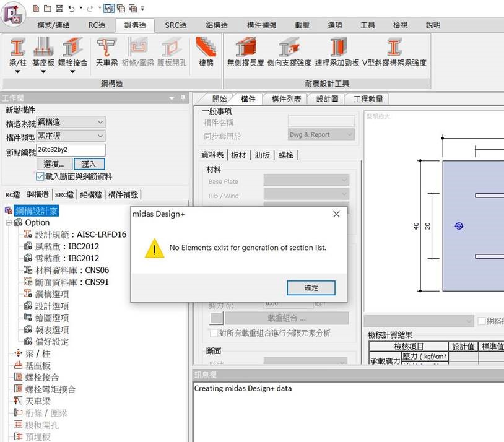Click the midas Design+ application logo button
The width and height of the screenshot is (504, 442).
pyautogui.click(x=13, y=15)
